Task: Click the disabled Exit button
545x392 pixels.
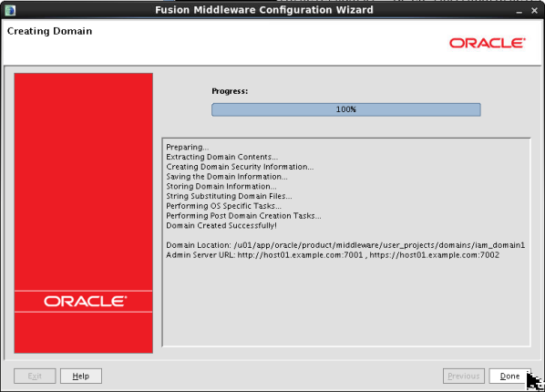Action: tap(35, 376)
